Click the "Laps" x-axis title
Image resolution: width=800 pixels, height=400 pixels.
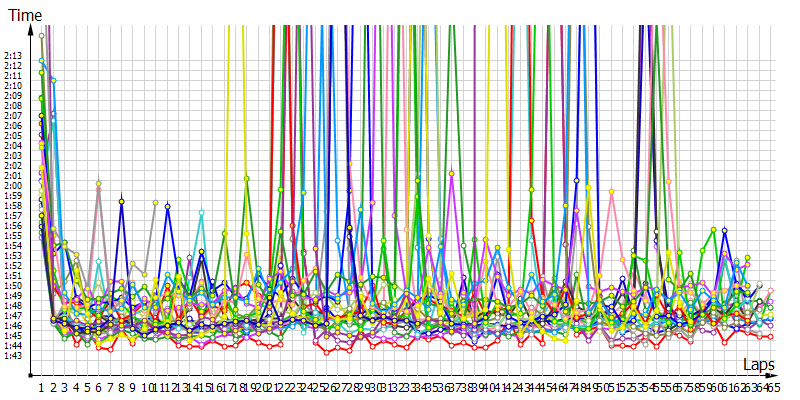click(759, 365)
